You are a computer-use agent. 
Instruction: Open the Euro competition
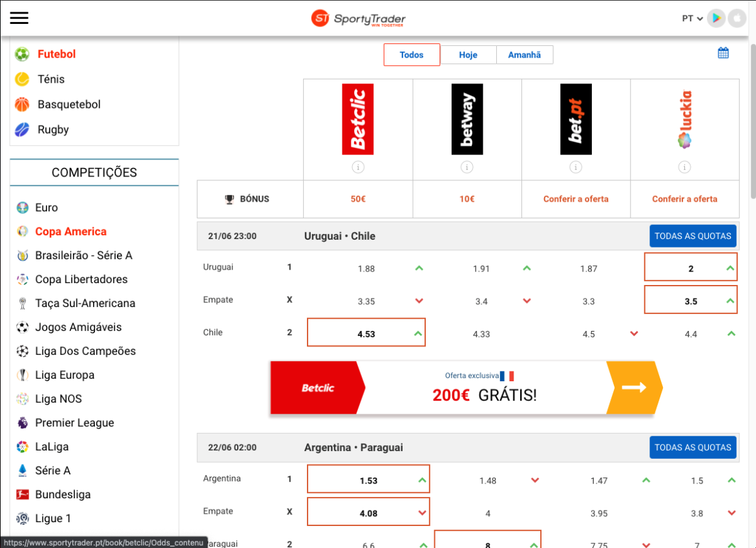[47, 207]
